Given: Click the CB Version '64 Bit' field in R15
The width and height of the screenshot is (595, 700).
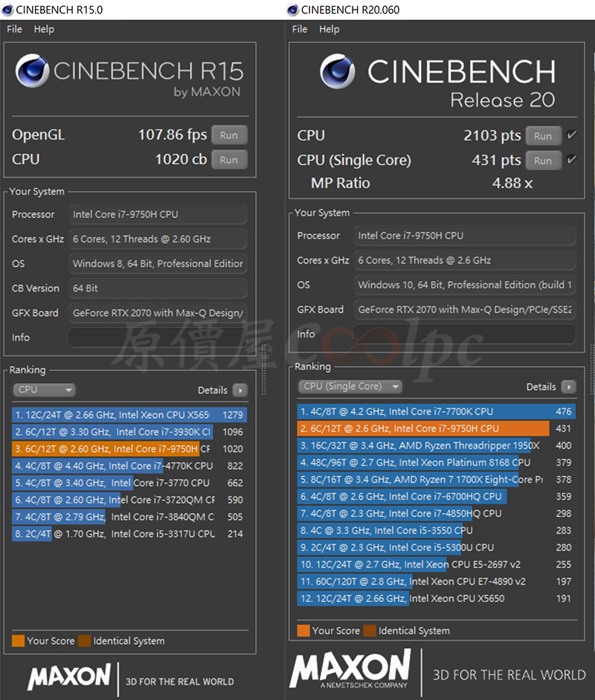Looking at the screenshot, I should coord(158,289).
